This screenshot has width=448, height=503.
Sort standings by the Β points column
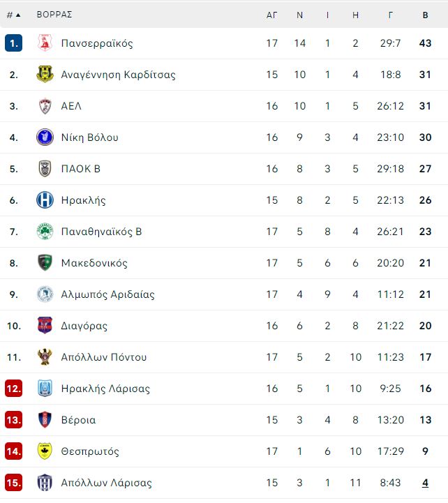point(425,15)
